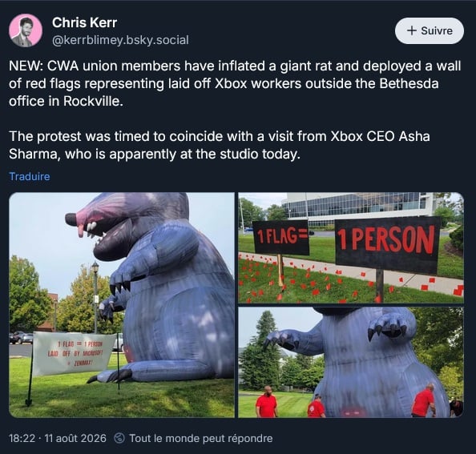Click the black 1 PERSON sign
Viewport: 476px width, 454px height.
(x=387, y=244)
